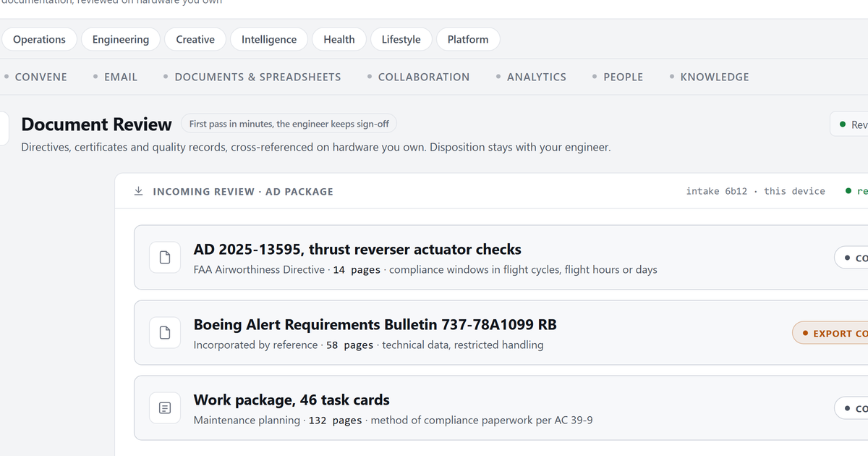Navigate to the COLLABORATION section

pos(418,77)
